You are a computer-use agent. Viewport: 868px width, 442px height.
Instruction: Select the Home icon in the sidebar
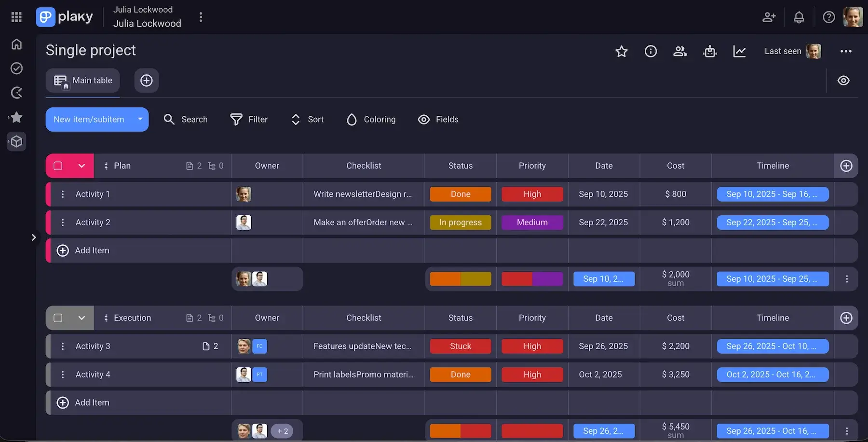click(16, 44)
